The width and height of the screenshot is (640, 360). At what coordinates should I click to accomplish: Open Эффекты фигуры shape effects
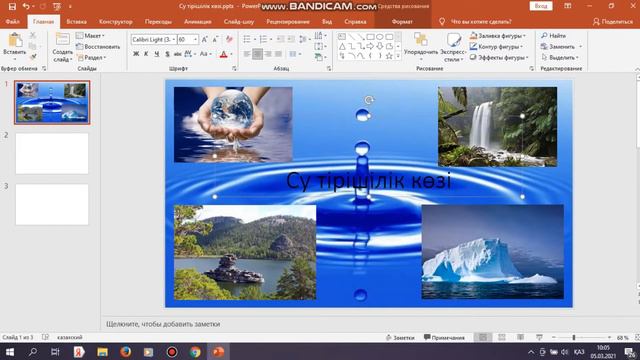click(499, 58)
